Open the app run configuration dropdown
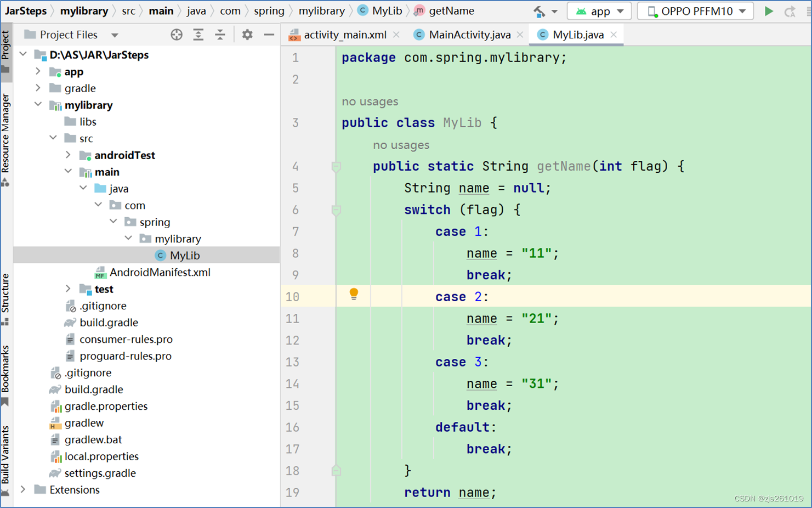This screenshot has height=508, width=812. [599, 10]
